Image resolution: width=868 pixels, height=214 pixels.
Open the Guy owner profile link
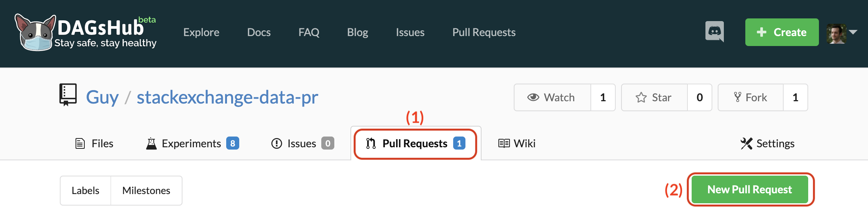point(102,97)
